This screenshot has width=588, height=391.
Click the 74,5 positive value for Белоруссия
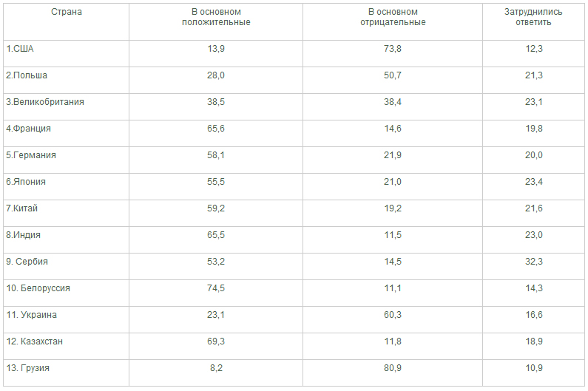click(x=216, y=288)
